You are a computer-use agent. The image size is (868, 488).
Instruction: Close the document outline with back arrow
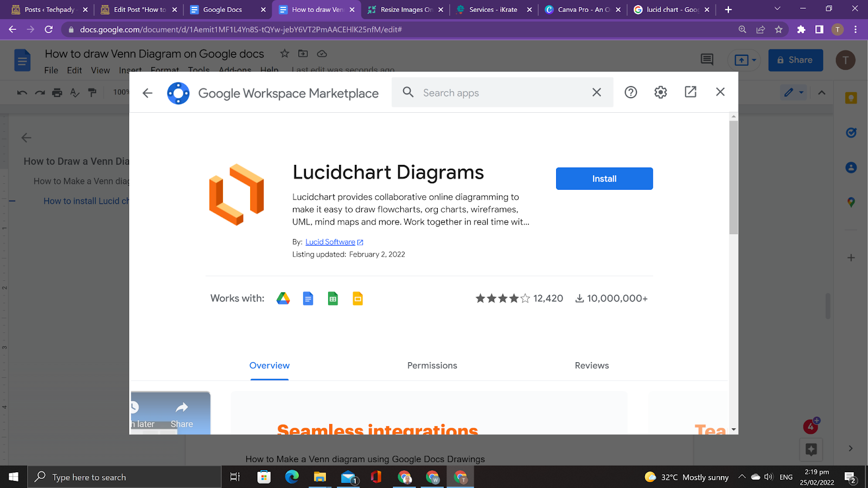coord(26,138)
